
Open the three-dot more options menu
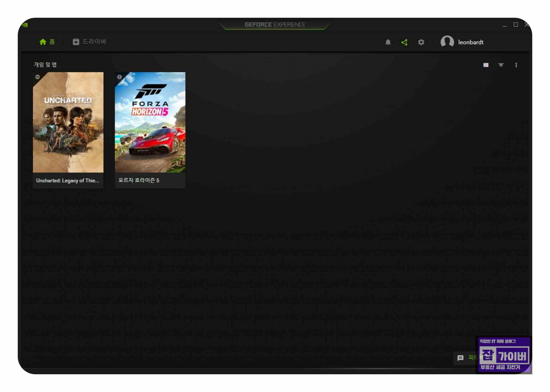(x=516, y=65)
